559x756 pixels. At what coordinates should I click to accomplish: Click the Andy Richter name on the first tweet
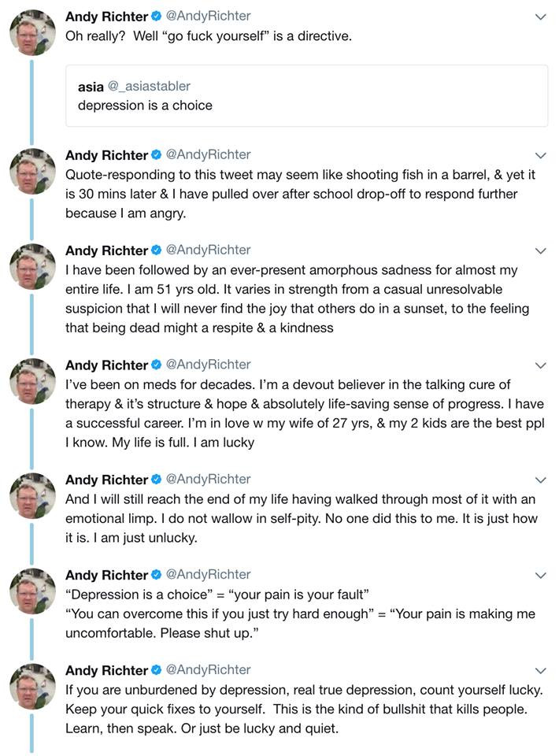[x=106, y=17]
